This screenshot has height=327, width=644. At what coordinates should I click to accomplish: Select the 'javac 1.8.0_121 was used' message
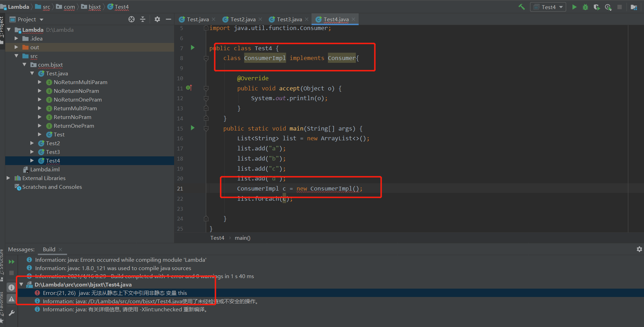tap(113, 268)
